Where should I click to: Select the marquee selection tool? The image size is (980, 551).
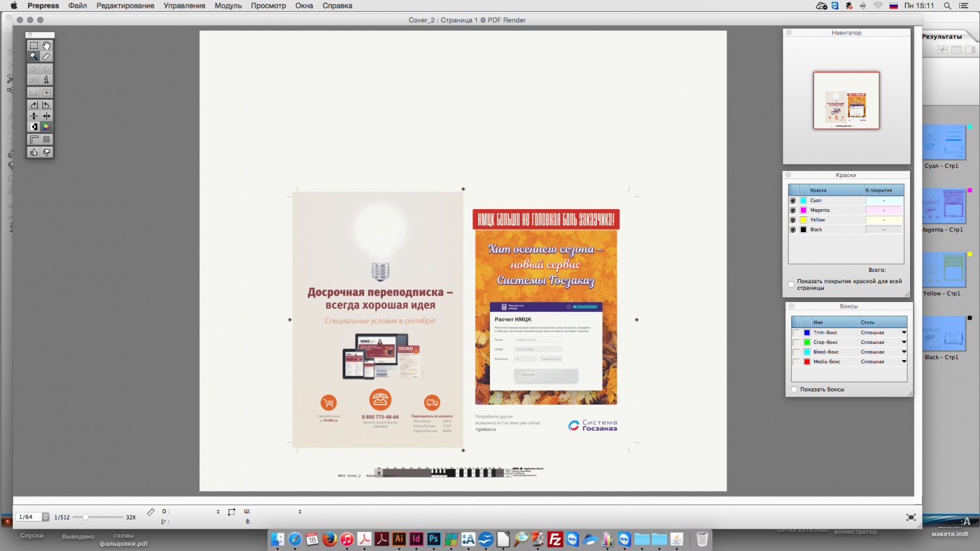click(x=33, y=46)
